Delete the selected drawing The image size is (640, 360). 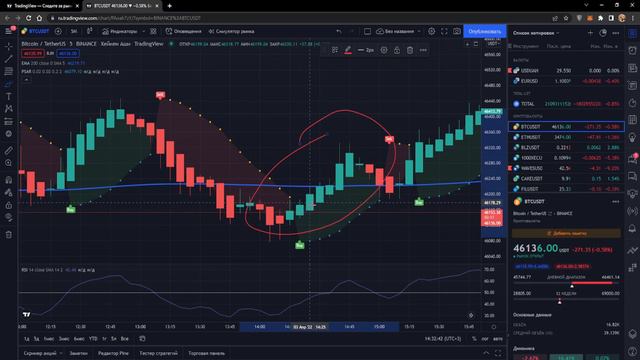click(x=410, y=50)
